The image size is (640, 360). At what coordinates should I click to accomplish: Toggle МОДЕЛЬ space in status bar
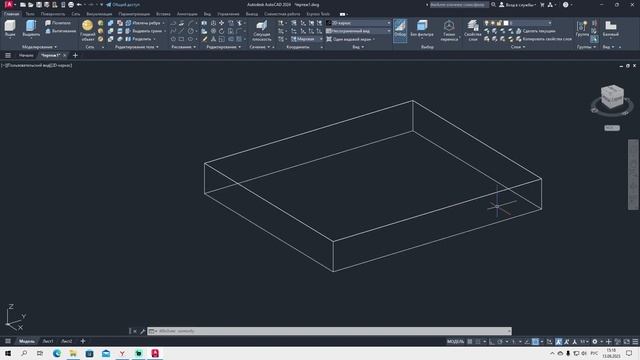[456, 342]
